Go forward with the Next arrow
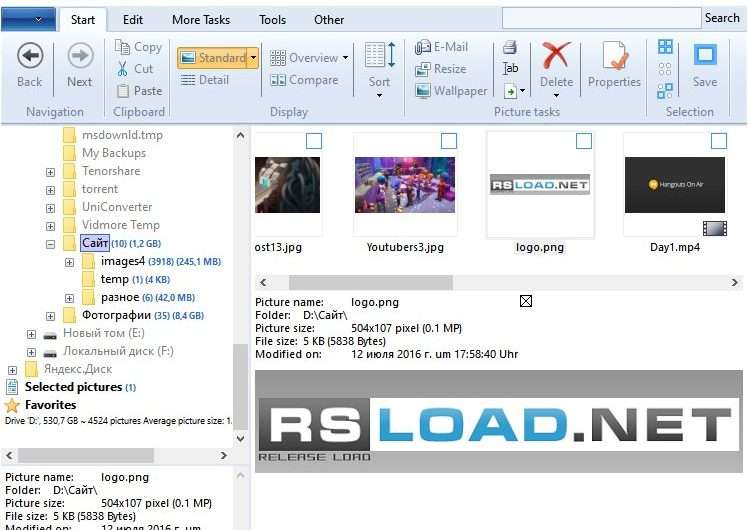 point(80,65)
